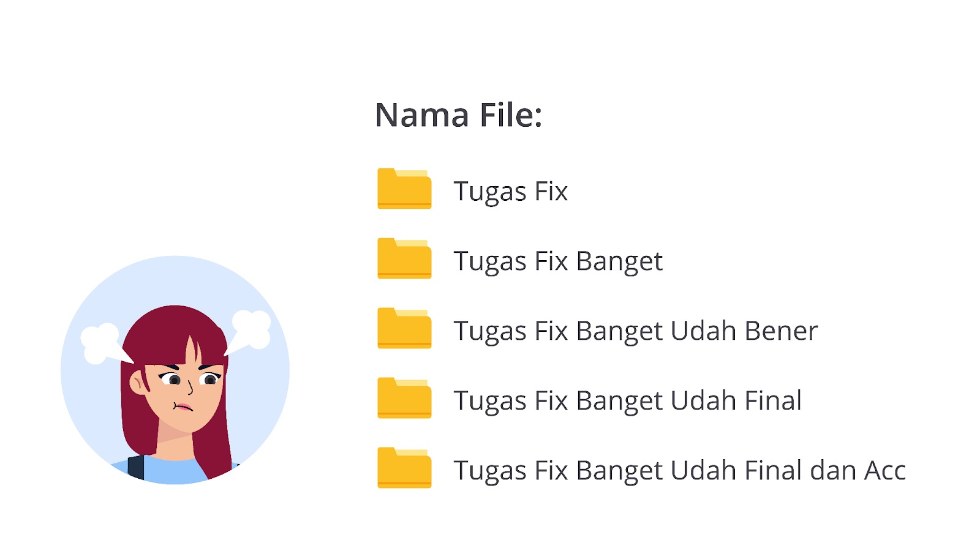This screenshot has height=551, width=980.
Task: Click the girl's pouting pink mouth
Action: tap(183, 407)
